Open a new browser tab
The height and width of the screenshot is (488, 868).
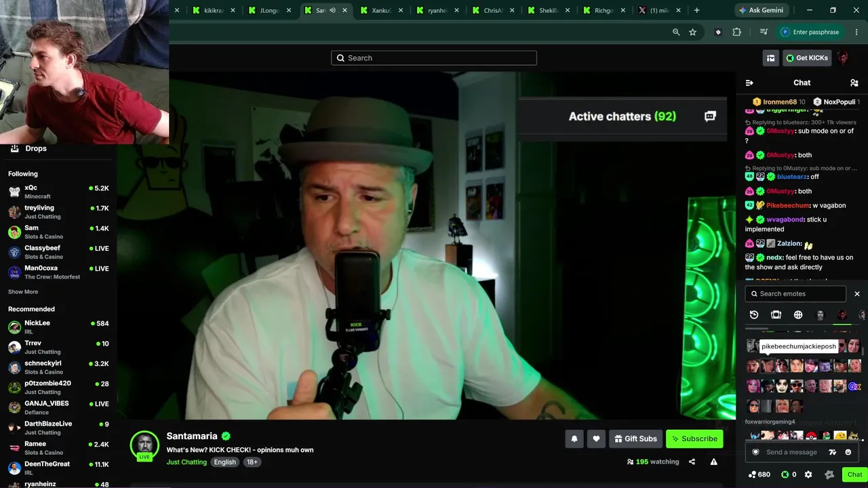(x=696, y=10)
